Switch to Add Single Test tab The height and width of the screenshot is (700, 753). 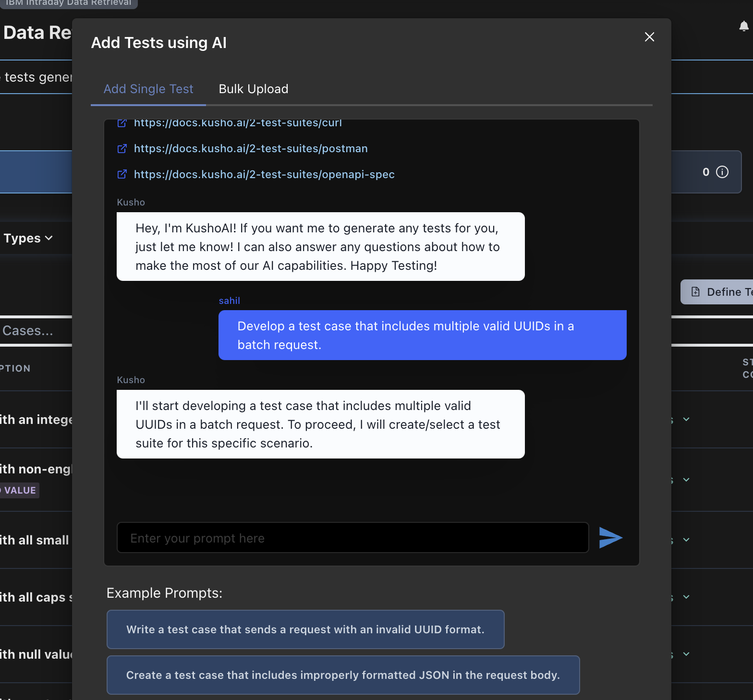[148, 89]
